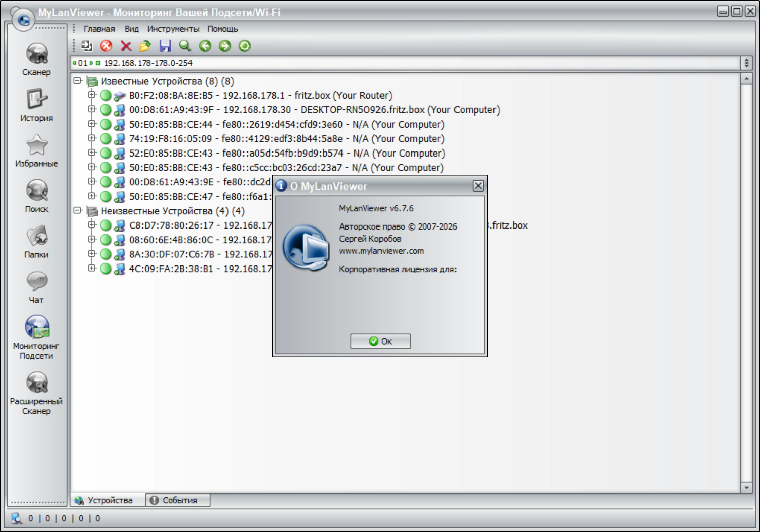Screen dimensions: 760x532
Task: Click the magnifying glass search toolbar icon
Action: pos(185,46)
